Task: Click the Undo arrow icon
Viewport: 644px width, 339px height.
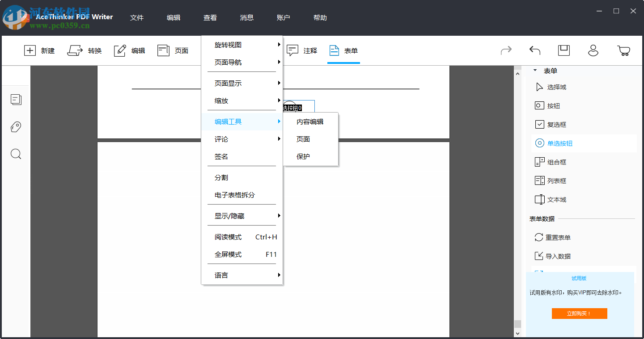Action: [534, 50]
